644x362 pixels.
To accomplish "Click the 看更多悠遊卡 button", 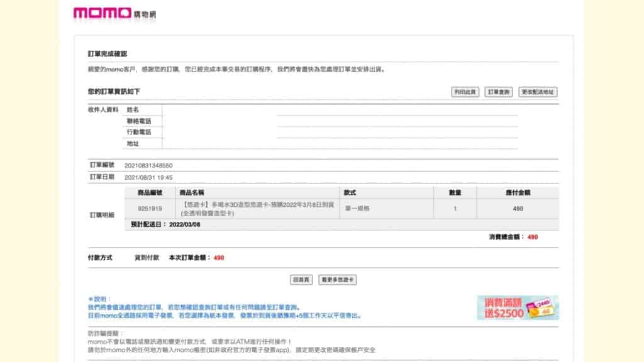I will [337, 280].
